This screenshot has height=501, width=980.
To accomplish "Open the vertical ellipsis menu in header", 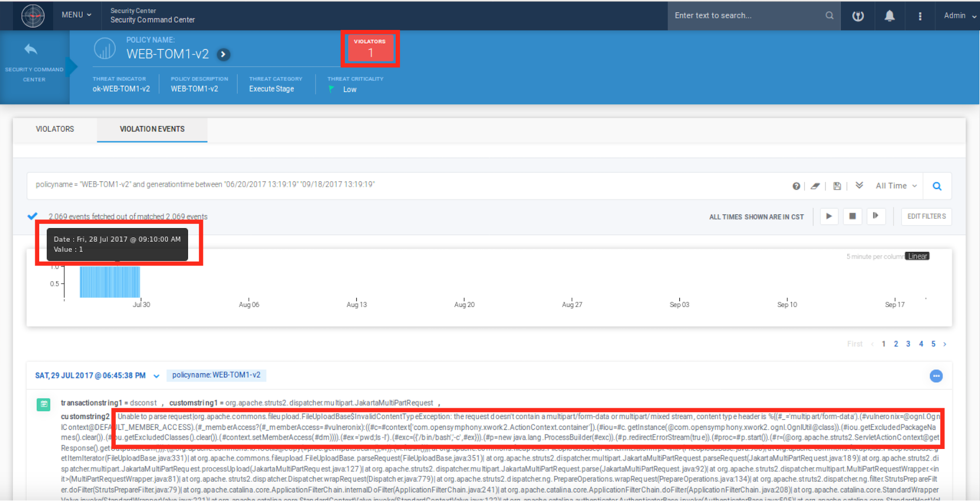I will point(920,16).
